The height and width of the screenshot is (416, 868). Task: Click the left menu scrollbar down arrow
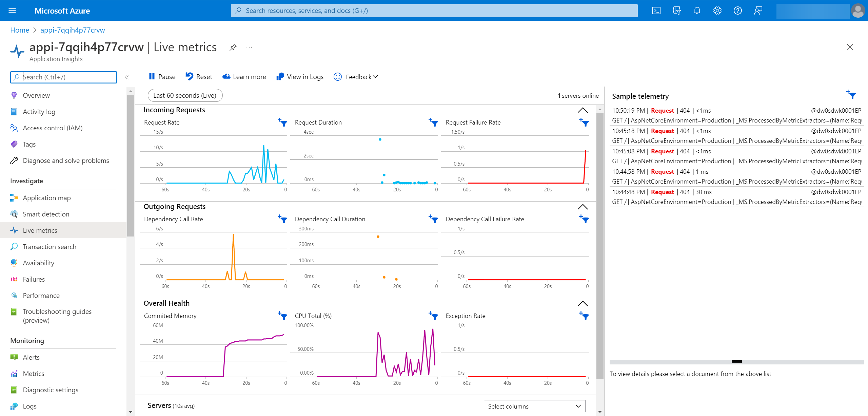(x=131, y=412)
